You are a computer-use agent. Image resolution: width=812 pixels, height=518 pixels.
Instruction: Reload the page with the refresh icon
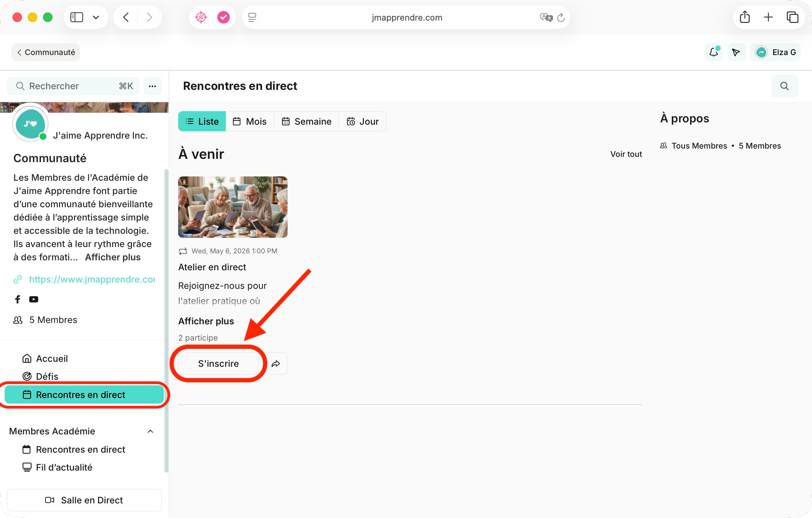point(561,17)
